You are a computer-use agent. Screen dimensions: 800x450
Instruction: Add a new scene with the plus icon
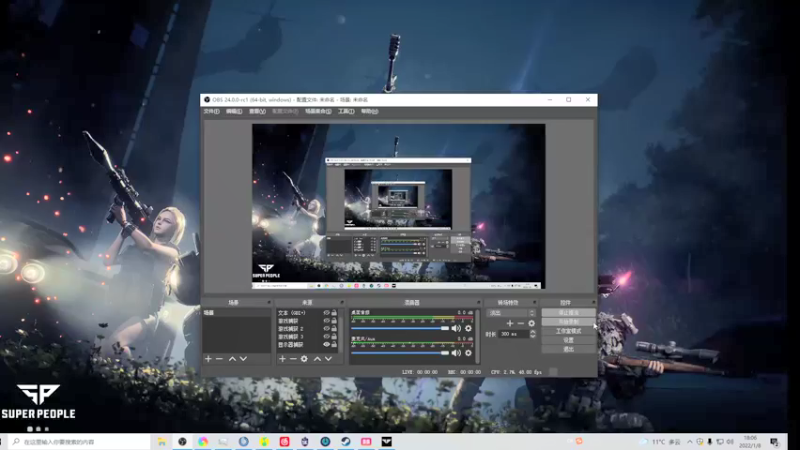[x=208, y=359]
